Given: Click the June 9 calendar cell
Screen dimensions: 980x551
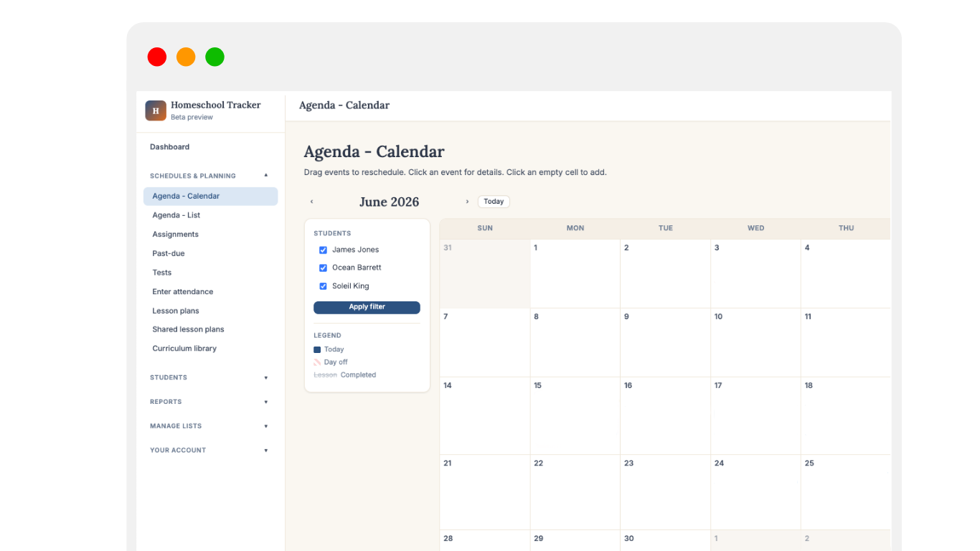Looking at the screenshot, I should [x=666, y=343].
